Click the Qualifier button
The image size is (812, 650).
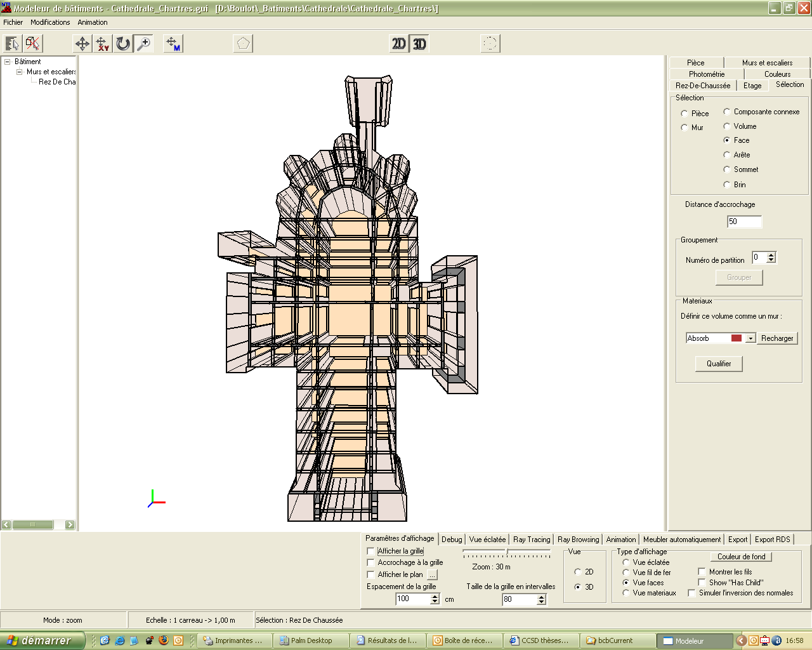[x=719, y=364]
